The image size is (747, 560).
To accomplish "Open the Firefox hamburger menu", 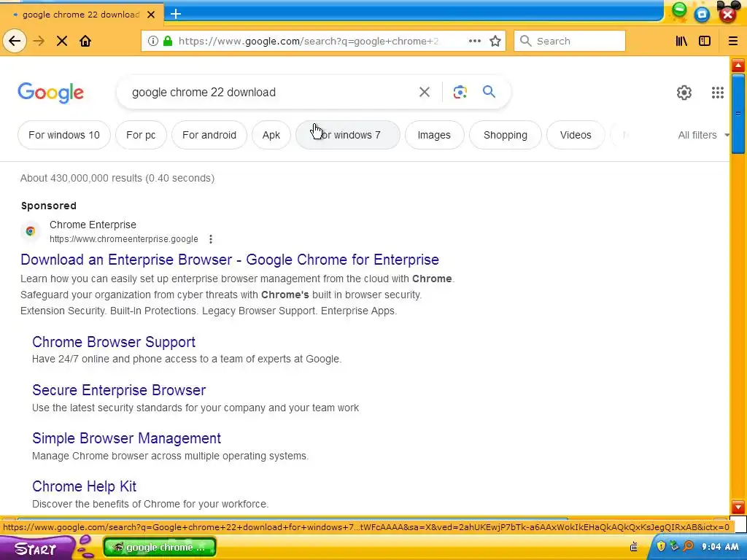I will (733, 41).
